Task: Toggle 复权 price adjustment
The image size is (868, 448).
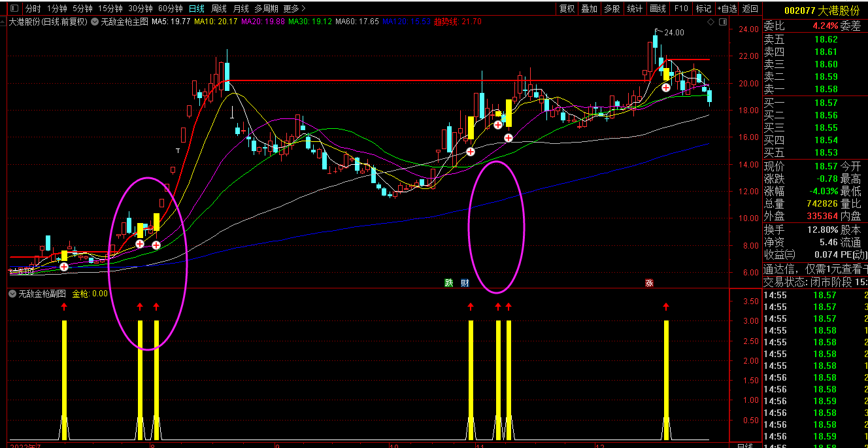Action: pos(567,9)
